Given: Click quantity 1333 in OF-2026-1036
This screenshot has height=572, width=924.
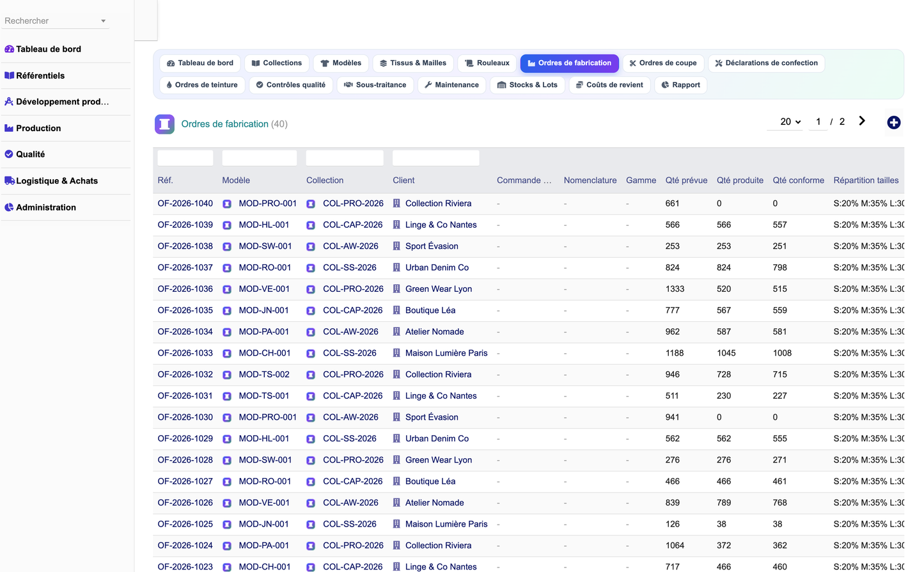Looking at the screenshot, I should (x=675, y=289).
